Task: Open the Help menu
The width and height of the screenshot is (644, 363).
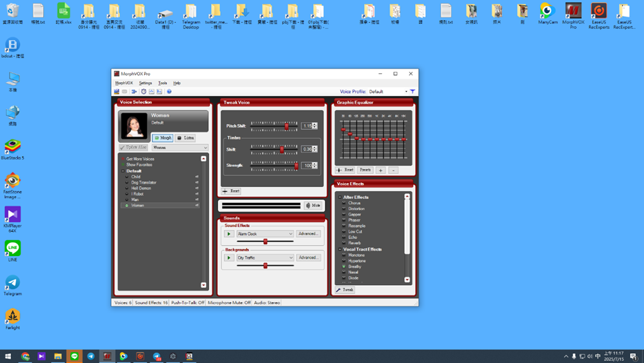Action: [x=177, y=83]
